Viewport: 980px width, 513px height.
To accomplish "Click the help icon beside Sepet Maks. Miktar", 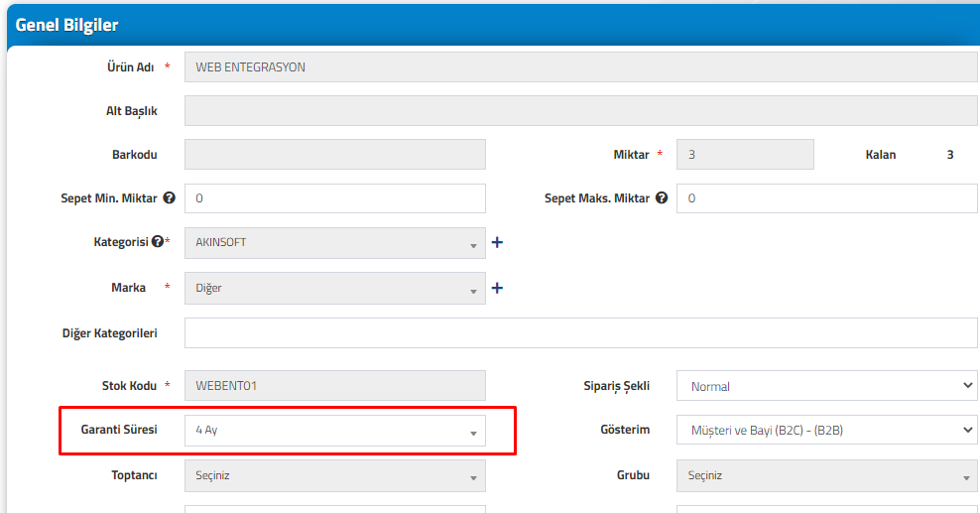I will pos(662,198).
